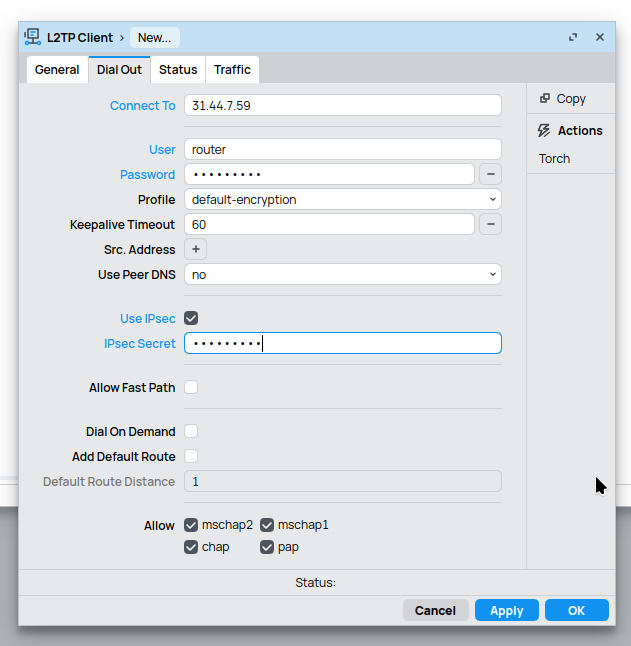Enable the Dial On Demand checkbox
The image size is (631, 646).
[191, 431]
